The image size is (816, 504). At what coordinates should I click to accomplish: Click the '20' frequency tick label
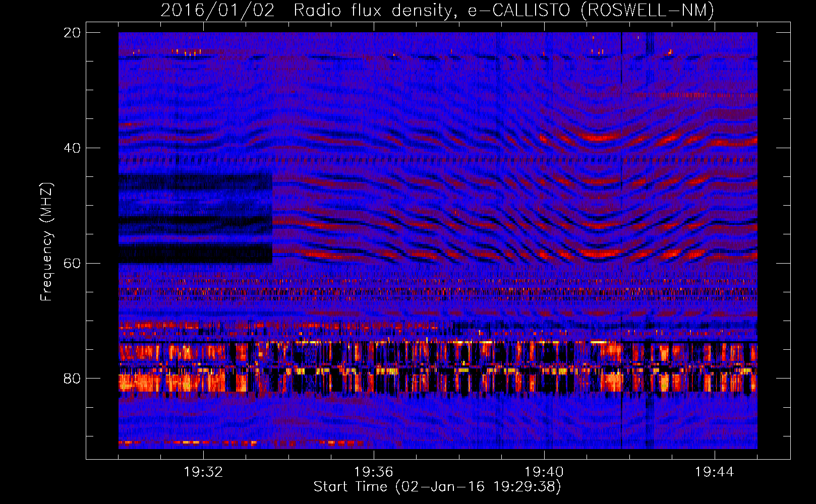coord(72,33)
